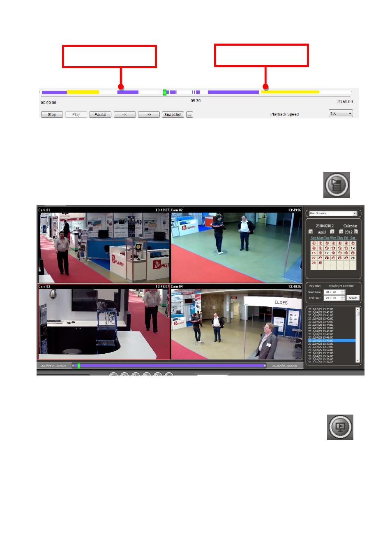392x554 pixels.
Task: Click the Stop playback button
Action: pyautogui.click(x=52, y=115)
